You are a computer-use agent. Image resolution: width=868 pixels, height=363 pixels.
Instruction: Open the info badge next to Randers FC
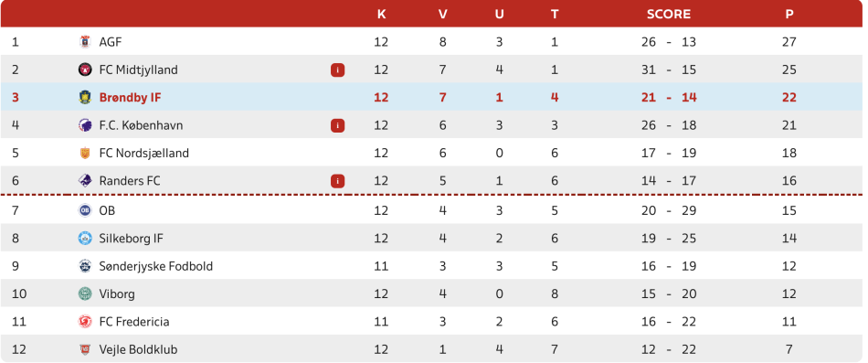pos(338,181)
